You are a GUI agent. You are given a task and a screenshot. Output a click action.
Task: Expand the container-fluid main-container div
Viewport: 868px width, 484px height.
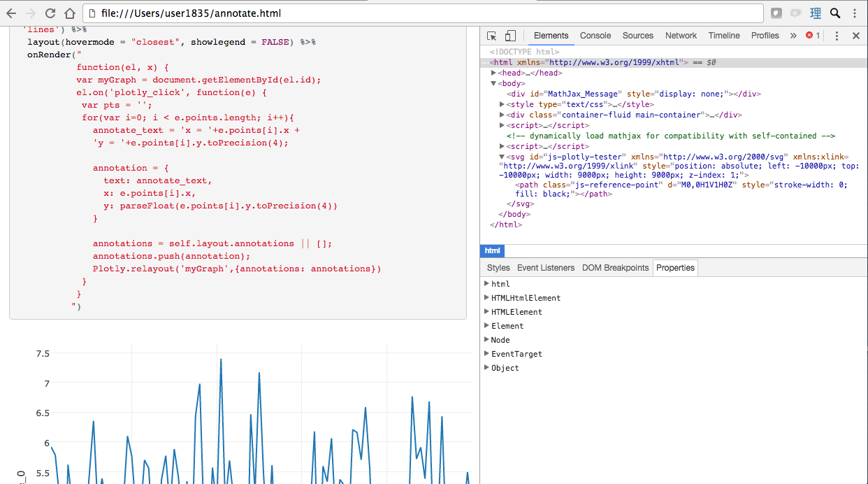[x=502, y=115]
